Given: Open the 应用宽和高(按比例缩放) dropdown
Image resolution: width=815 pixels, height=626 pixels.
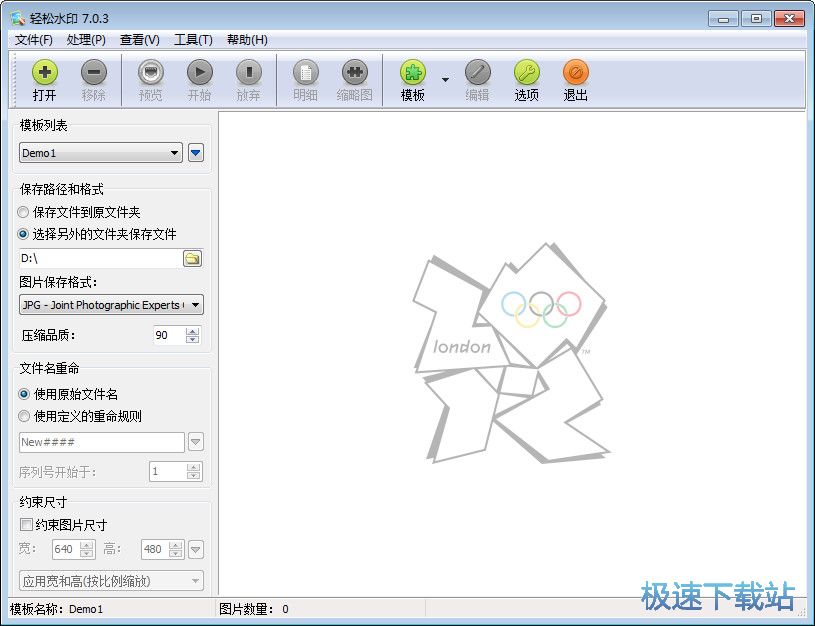Looking at the screenshot, I should [x=195, y=580].
